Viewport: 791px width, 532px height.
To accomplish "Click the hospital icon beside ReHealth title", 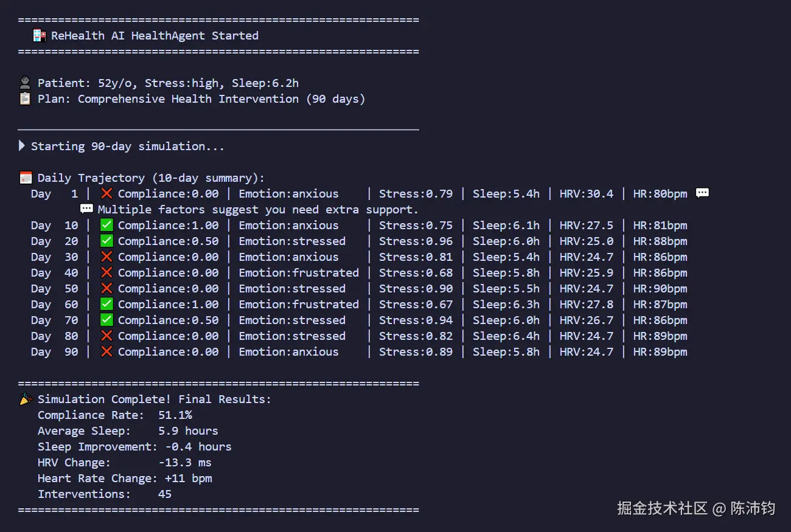I will 39,36.
